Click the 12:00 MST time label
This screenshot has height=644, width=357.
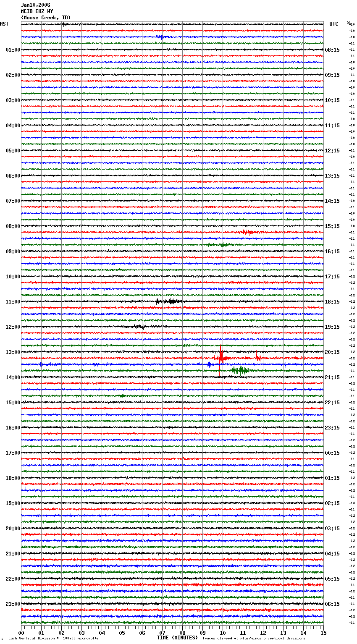click(13, 327)
